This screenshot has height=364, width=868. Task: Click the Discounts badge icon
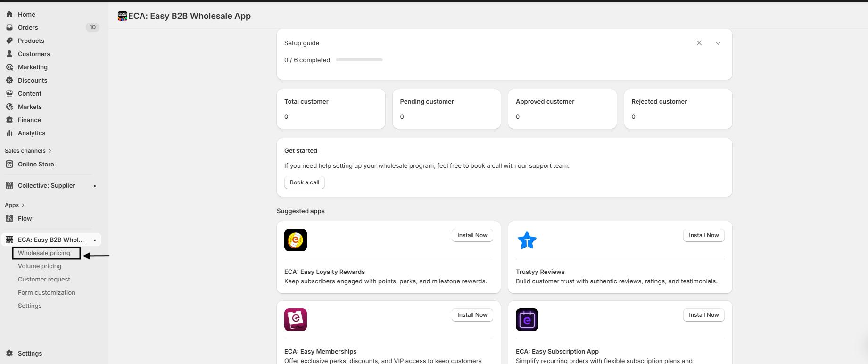tap(9, 80)
